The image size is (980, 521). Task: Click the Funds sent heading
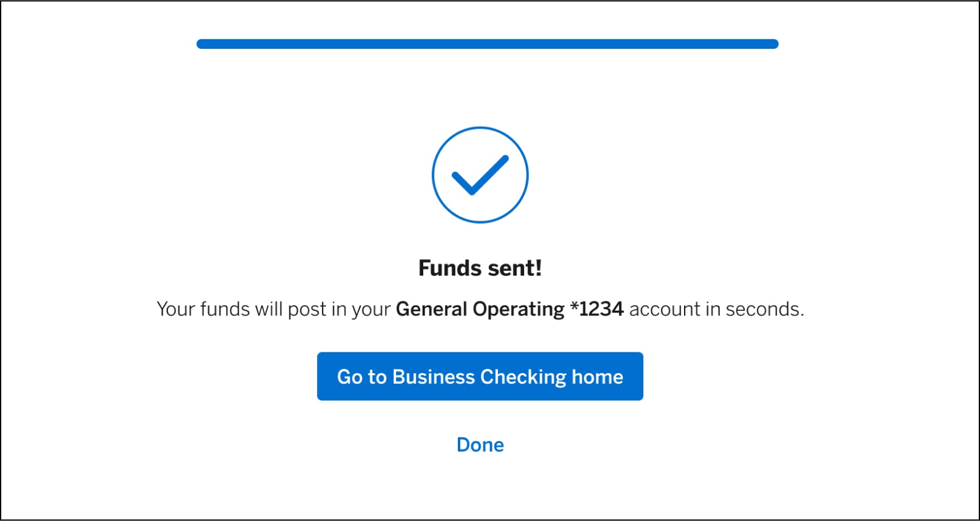(x=480, y=268)
